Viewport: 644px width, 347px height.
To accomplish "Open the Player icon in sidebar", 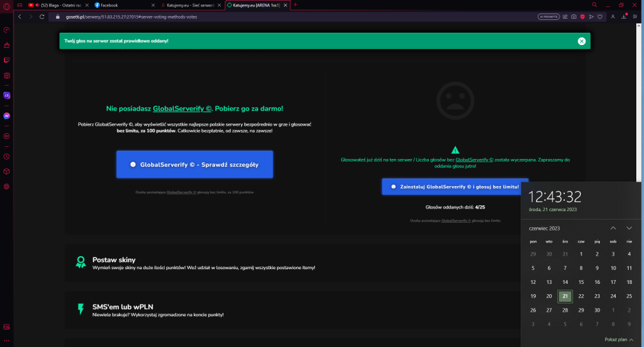I will (6, 136).
